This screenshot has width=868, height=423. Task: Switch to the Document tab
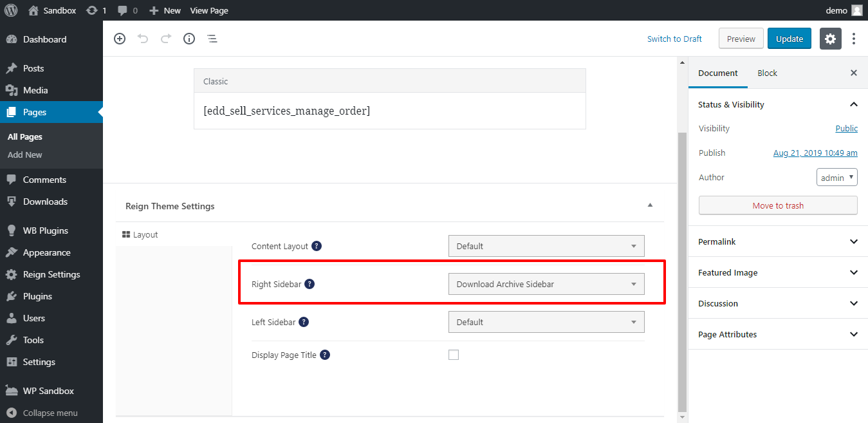tap(718, 73)
